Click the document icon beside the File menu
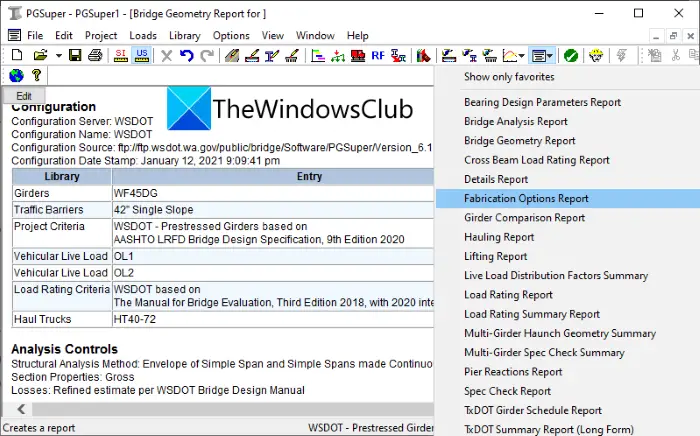 (14, 35)
